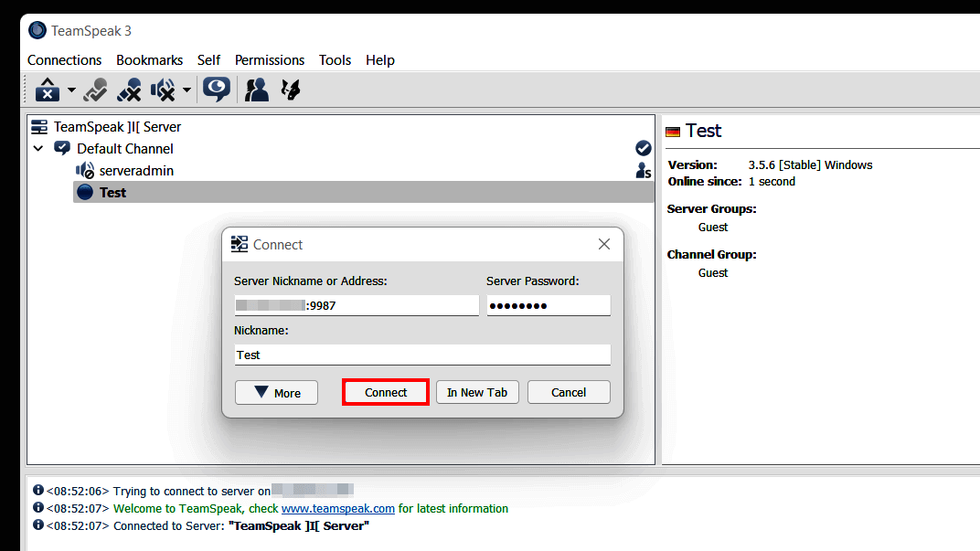The image size is (980, 551).
Task: Open the Permissions menu
Action: point(270,60)
